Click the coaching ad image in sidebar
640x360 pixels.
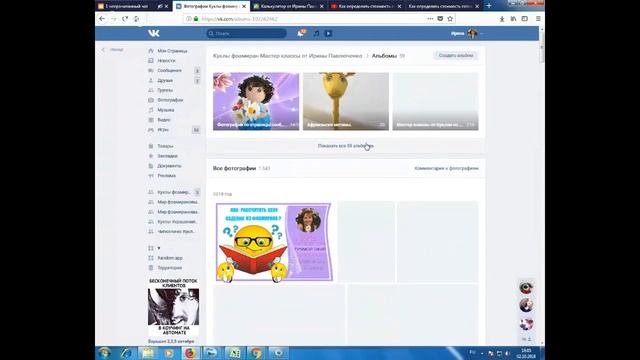click(173, 308)
